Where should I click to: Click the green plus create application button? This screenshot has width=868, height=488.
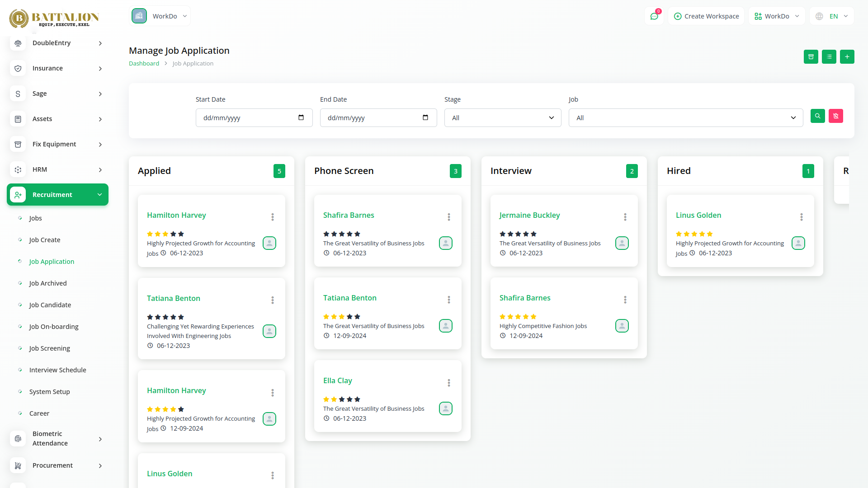point(847,57)
